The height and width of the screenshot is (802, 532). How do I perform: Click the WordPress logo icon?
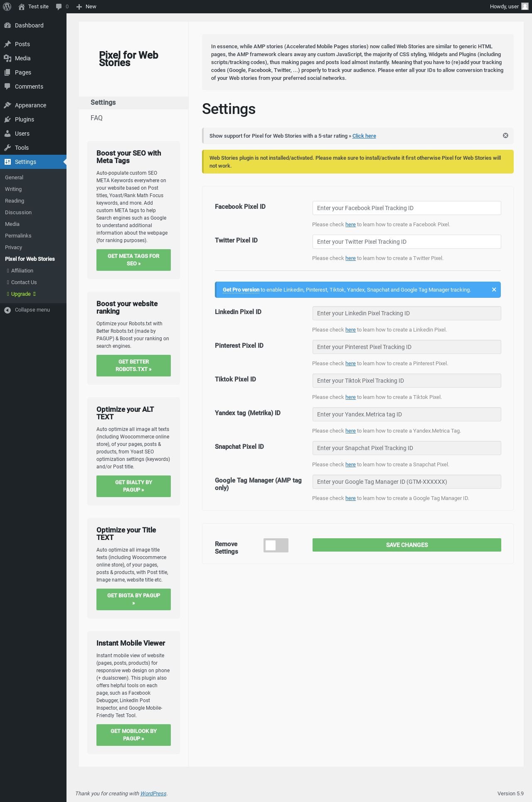7,7
